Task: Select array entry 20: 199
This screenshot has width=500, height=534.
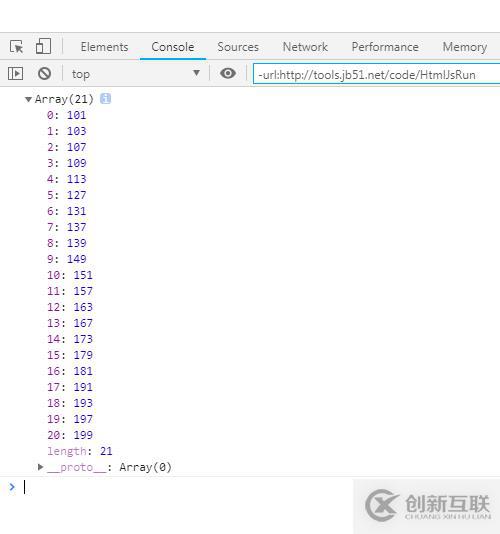Action: pos(70,435)
